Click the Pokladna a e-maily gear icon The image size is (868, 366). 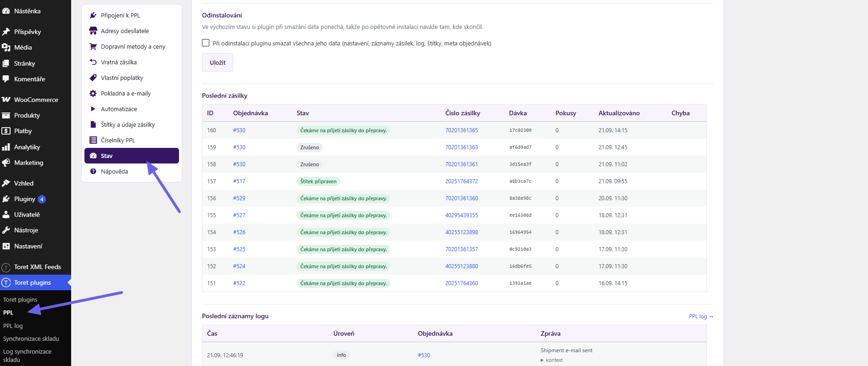tap(93, 93)
